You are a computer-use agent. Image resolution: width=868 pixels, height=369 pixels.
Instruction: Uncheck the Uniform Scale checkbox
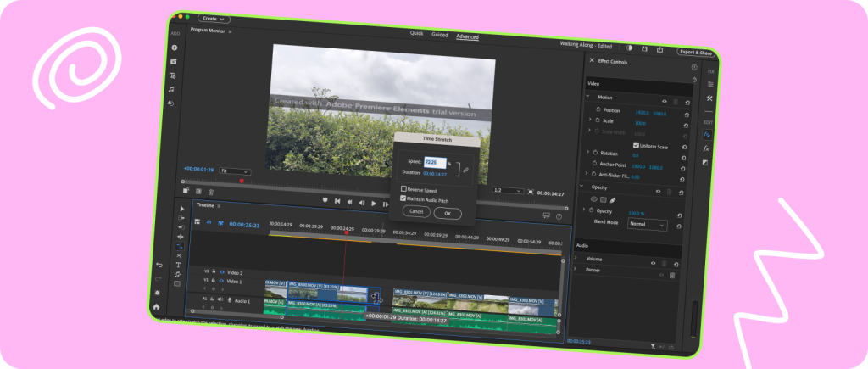point(636,145)
